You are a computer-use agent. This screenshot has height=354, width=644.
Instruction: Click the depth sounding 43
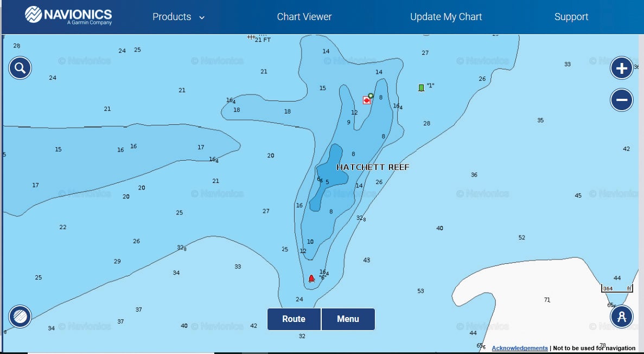pyautogui.click(x=367, y=260)
